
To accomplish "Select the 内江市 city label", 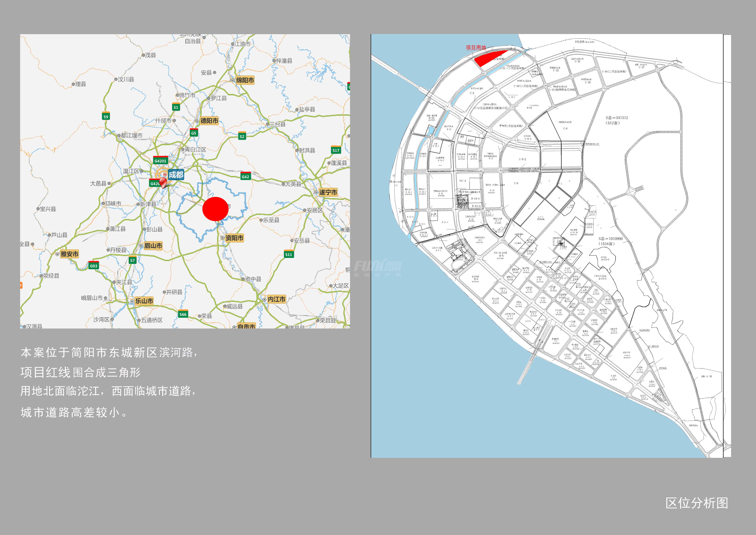I will click(277, 299).
